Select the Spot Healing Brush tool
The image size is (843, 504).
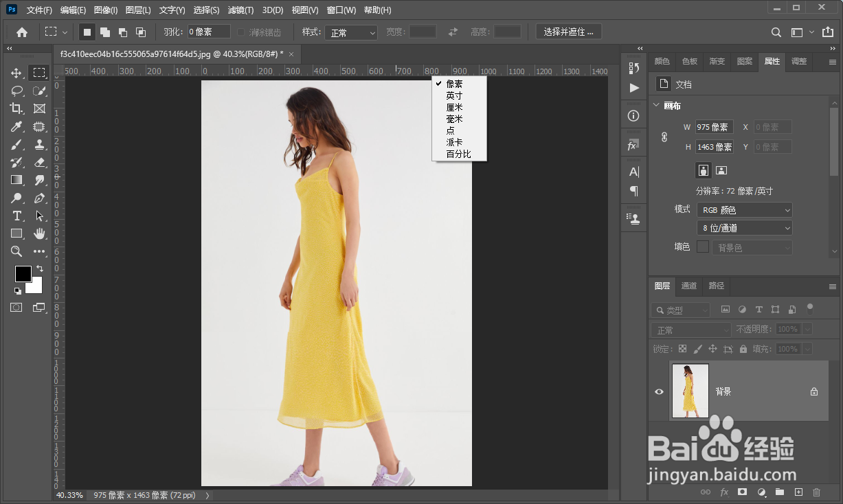coord(39,126)
